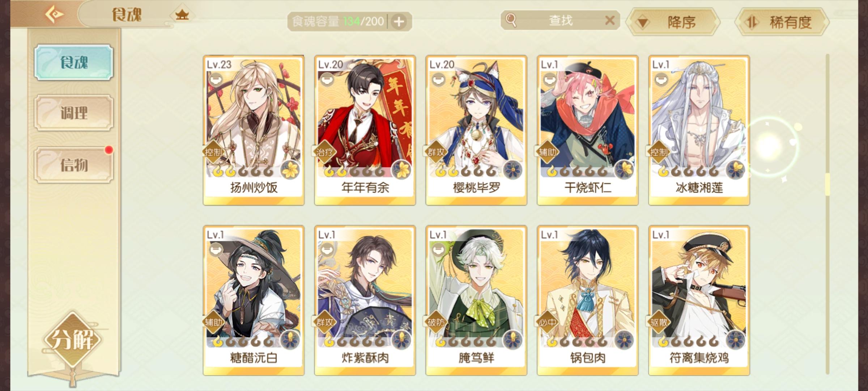Switch to the 调理 side tab
This screenshot has width=868, height=391.
[x=74, y=113]
